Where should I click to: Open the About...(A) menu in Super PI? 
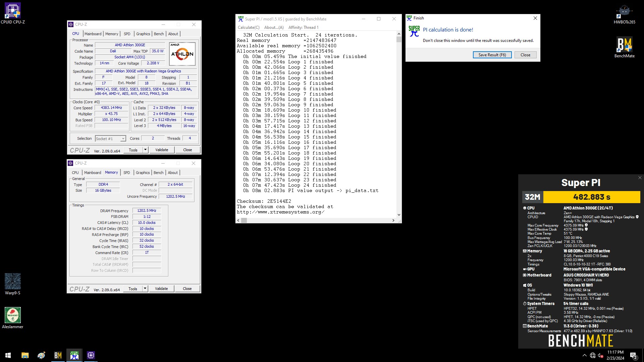click(274, 27)
